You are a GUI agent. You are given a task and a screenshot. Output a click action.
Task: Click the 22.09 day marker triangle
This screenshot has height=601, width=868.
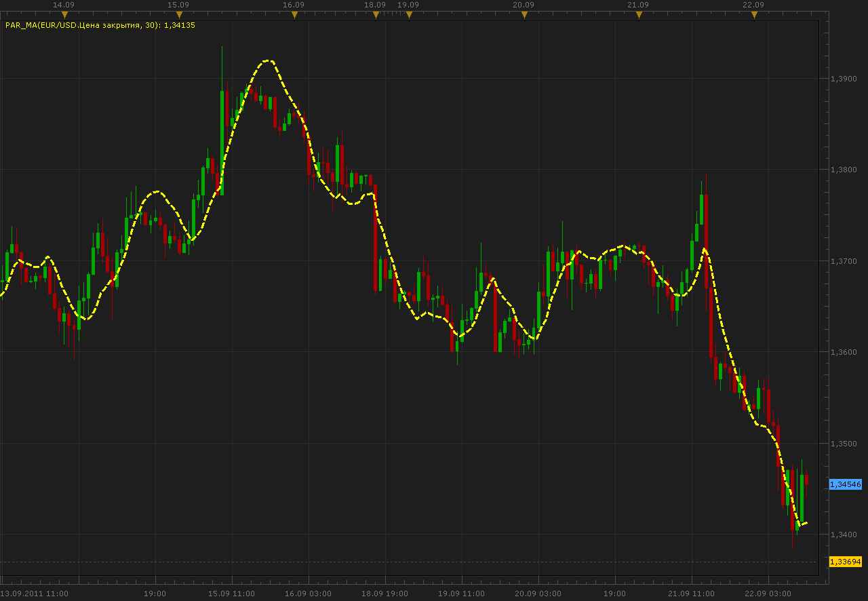[x=754, y=14]
